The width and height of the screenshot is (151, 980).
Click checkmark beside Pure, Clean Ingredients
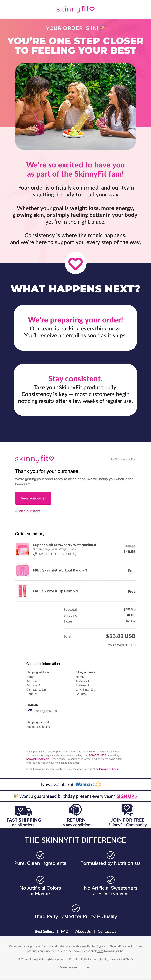40,855
